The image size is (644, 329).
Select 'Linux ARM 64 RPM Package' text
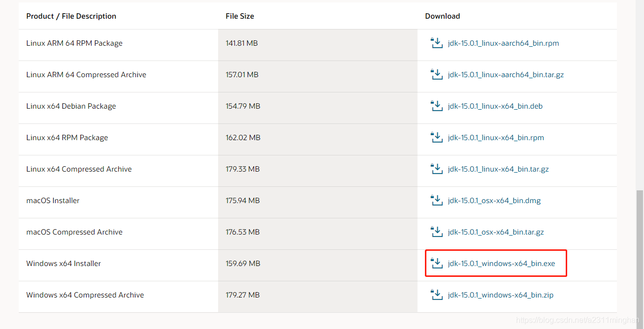coord(74,43)
